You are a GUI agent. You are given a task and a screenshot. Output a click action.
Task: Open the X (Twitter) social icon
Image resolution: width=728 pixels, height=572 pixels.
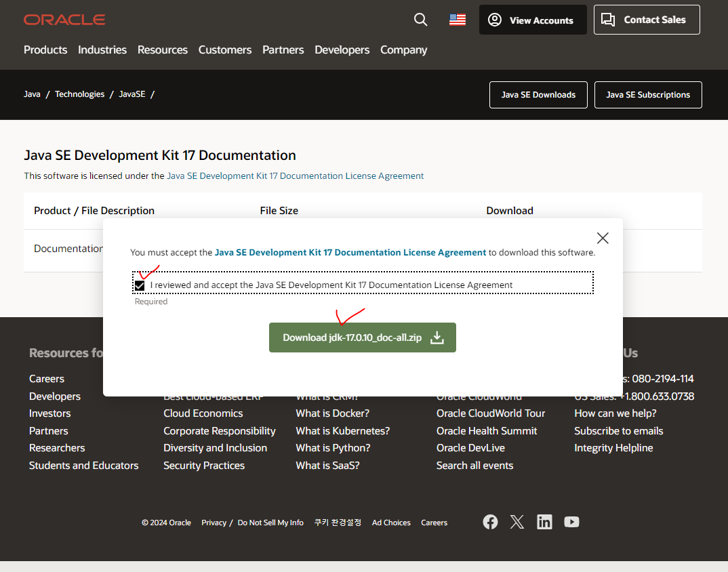517,522
